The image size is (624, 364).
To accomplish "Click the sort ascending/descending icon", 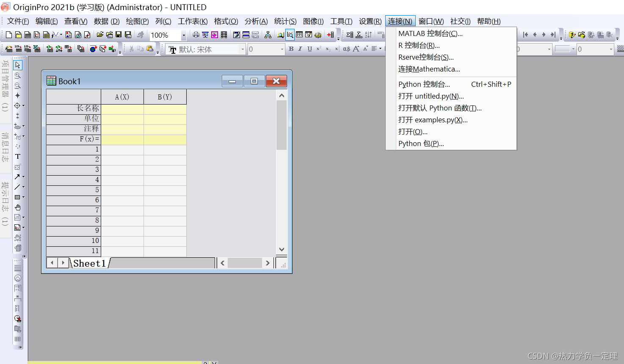I will [368, 35].
